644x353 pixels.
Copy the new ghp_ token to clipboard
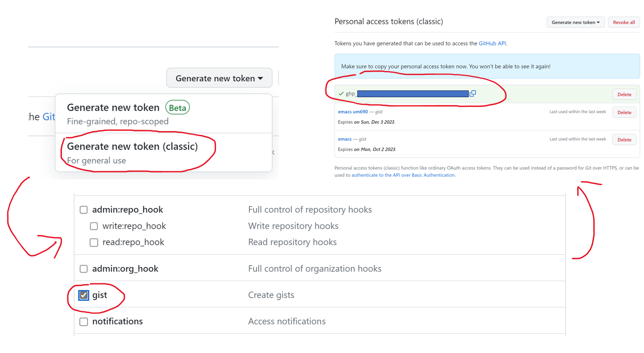pos(473,93)
